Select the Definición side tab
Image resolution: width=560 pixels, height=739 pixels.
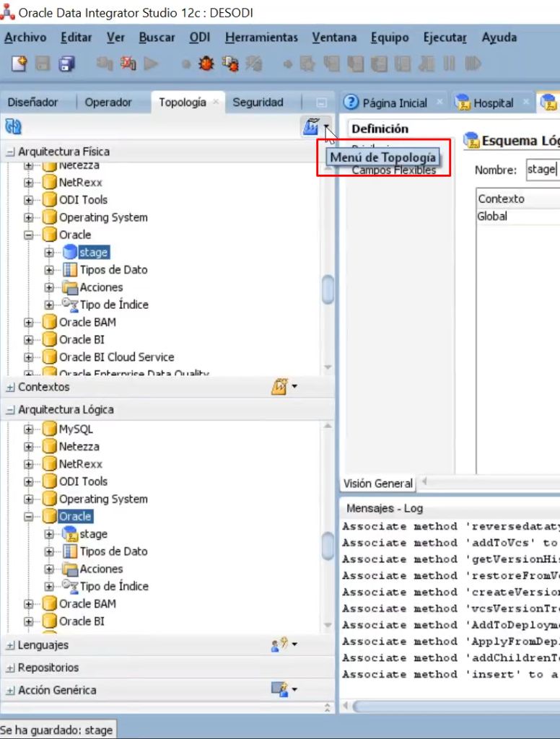pyautogui.click(x=380, y=128)
